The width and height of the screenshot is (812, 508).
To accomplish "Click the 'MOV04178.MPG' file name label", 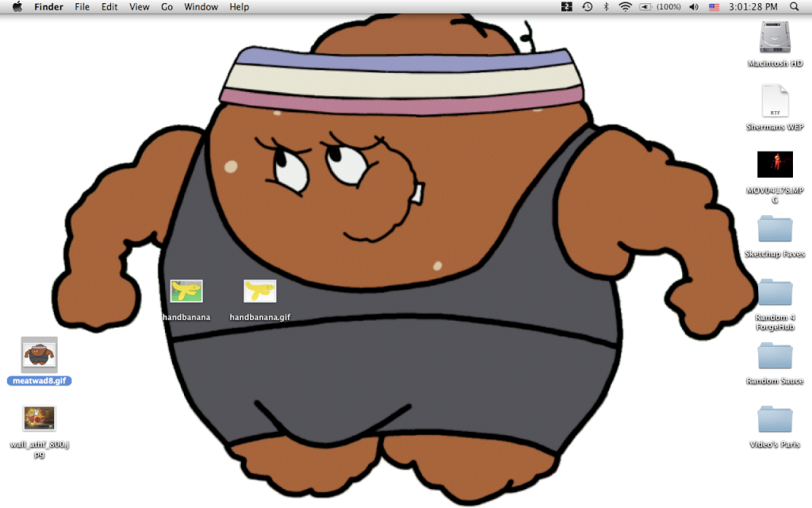I will pyautogui.click(x=775, y=195).
